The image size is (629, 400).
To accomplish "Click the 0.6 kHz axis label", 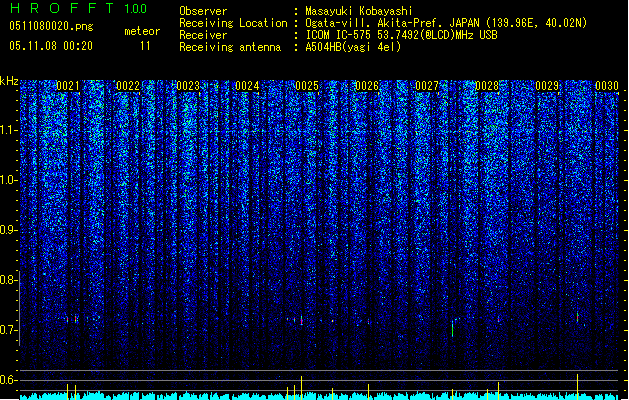I will tap(8, 380).
